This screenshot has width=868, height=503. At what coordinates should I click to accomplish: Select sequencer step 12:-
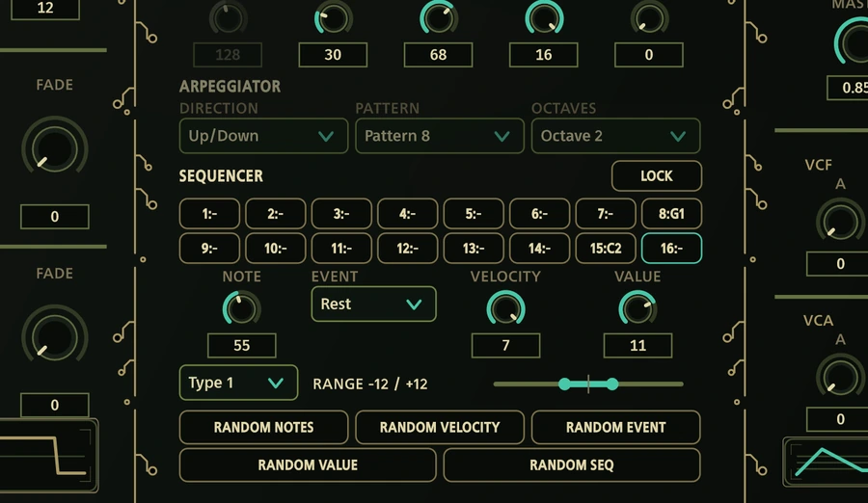click(x=407, y=249)
